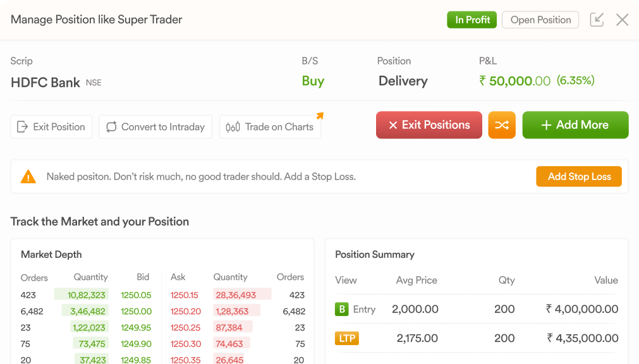Click the ask quantity 28,36,493 bar
Image resolution: width=639 pixels, height=364 pixels.
click(x=242, y=294)
